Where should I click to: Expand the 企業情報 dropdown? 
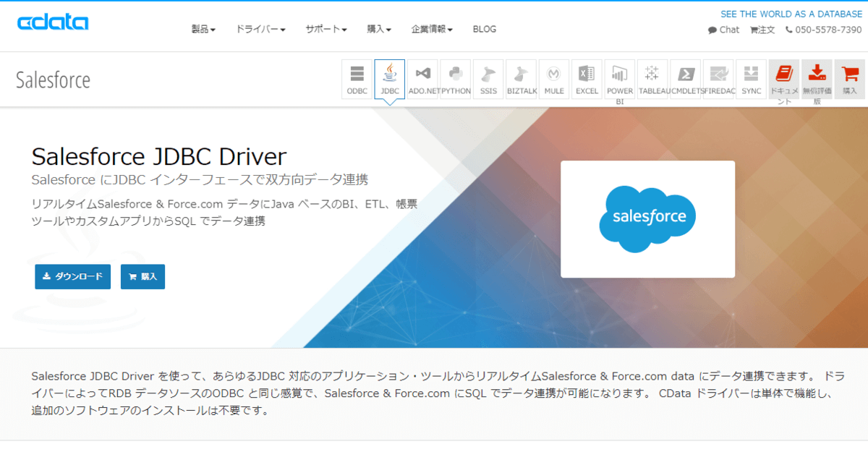click(432, 29)
